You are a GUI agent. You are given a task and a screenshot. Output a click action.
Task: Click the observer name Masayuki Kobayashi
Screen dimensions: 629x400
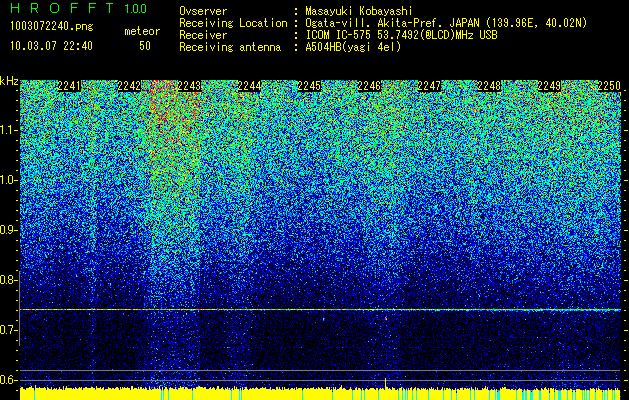[x=359, y=11]
